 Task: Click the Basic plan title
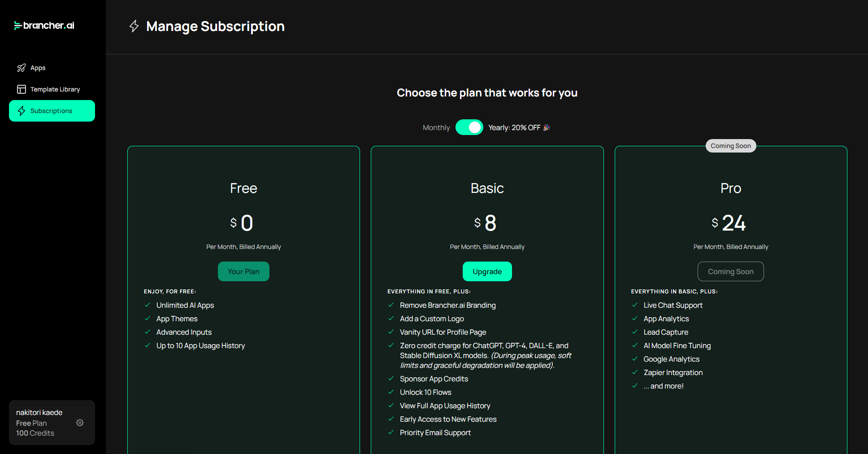pos(487,188)
